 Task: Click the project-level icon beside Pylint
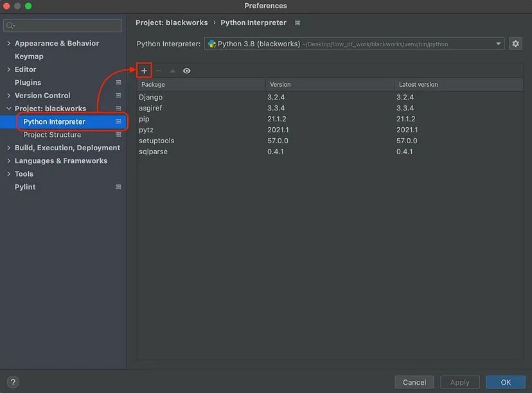[118, 187]
